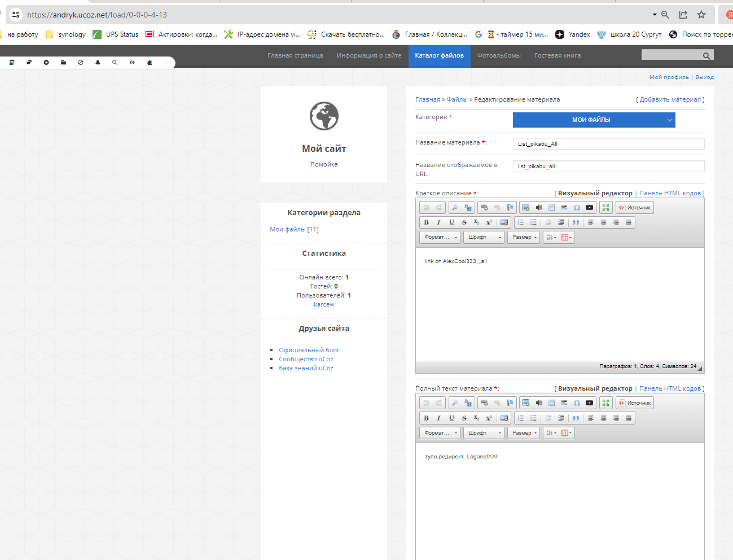Toggle Strikethrough in the short description editor
Viewport: 733px width, 560px height.
tap(464, 222)
